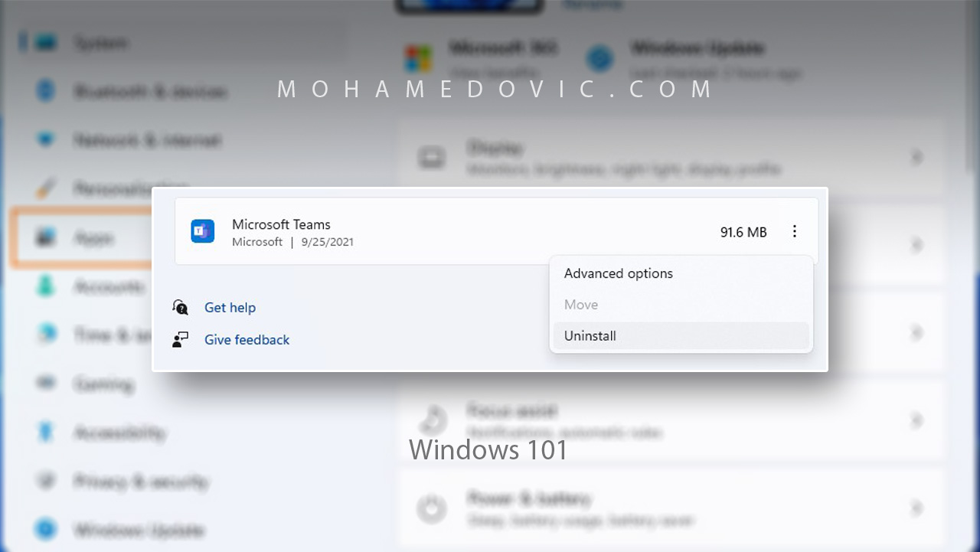The height and width of the screenshot is (552, 980).
Task: Choose Advanced options in the context menu
Action: pos(619,273)
